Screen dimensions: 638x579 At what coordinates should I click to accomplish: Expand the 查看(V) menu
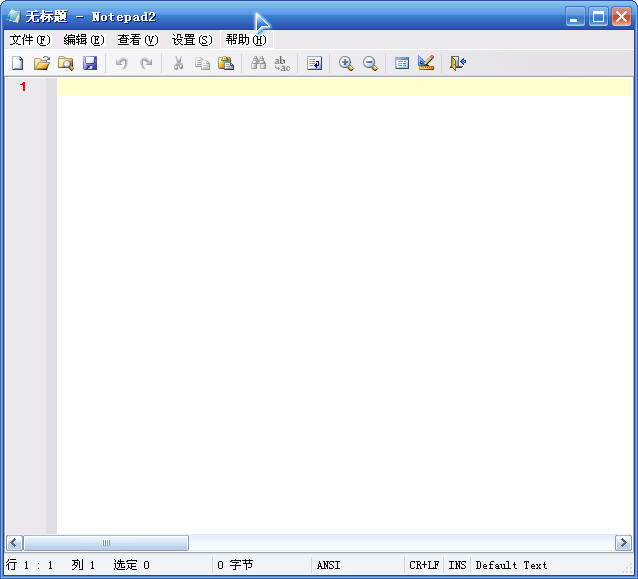click(137, 40)
